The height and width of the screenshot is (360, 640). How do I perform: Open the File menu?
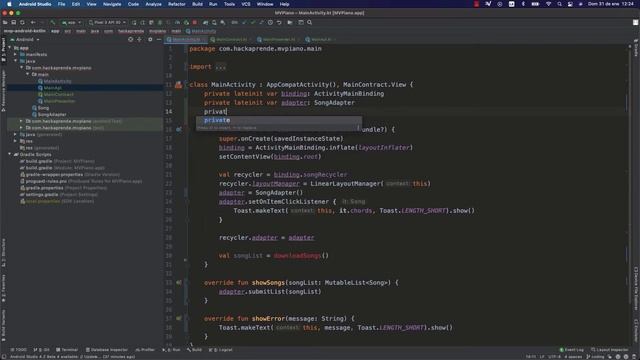click(x=61, y=4)
